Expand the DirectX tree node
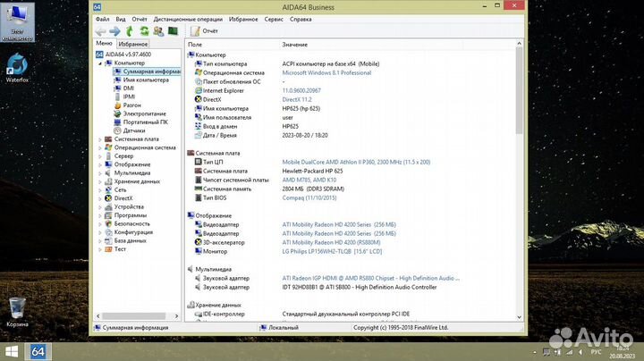 (100, 198)
